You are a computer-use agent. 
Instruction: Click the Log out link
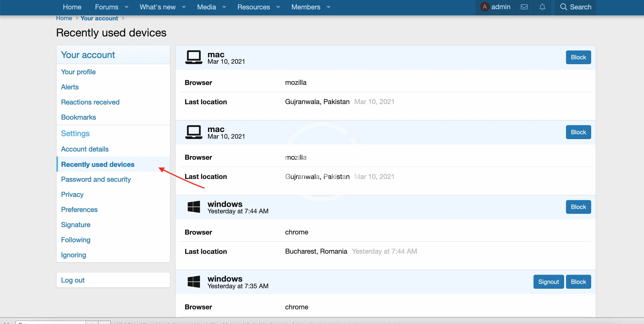pyautogui.click(x=73, y=280)
